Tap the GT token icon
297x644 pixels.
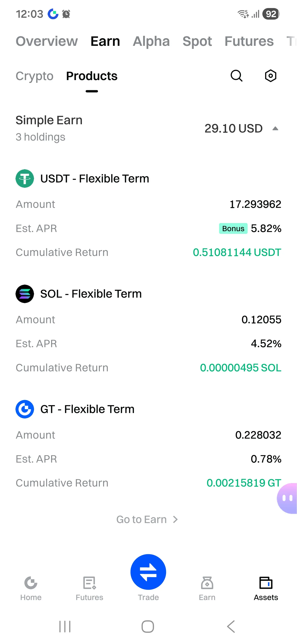pyautogui.click(x=25, y=409)
